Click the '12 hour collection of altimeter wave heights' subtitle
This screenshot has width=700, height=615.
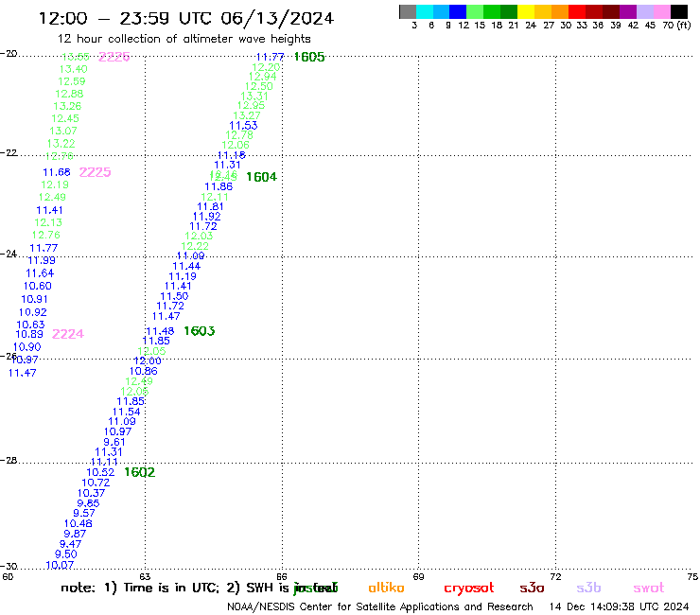[x=184, y=39]
